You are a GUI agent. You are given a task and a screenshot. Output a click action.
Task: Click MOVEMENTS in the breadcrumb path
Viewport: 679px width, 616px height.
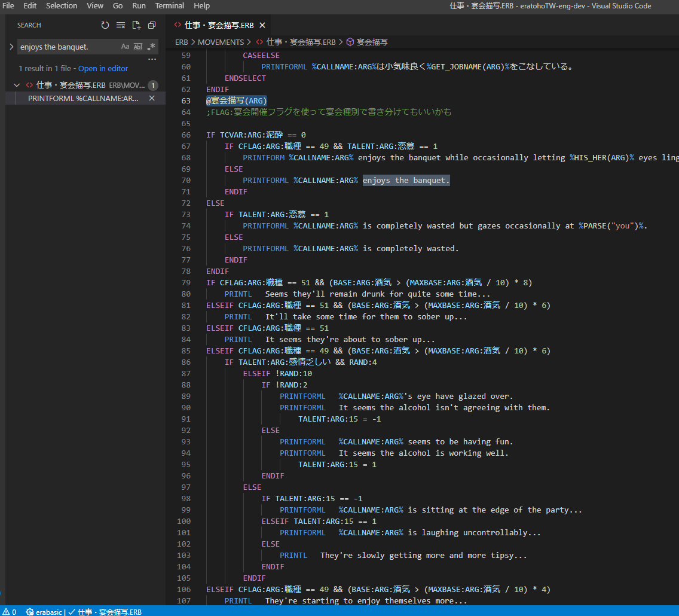(x=221, y=42)
